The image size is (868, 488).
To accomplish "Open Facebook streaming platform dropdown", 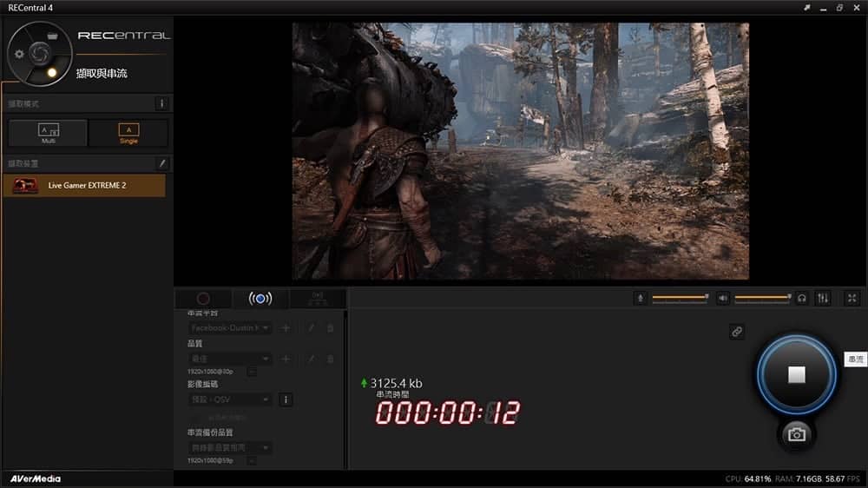I will (229, 328).
